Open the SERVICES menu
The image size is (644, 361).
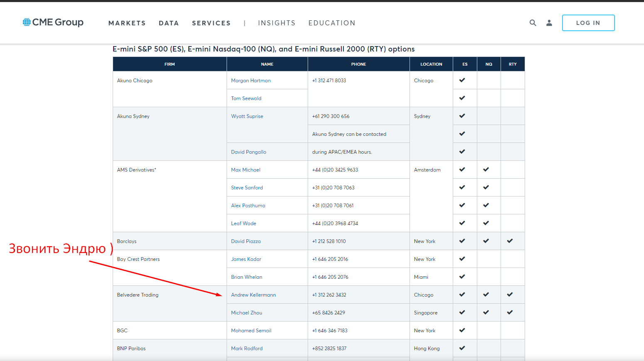(211, 23)
